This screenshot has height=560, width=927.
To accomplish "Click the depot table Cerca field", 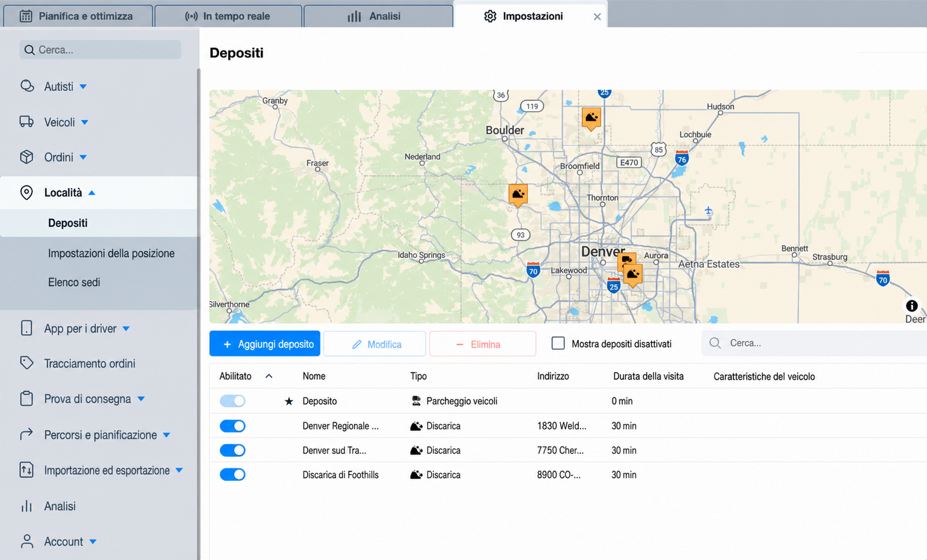I will point(814,343).
